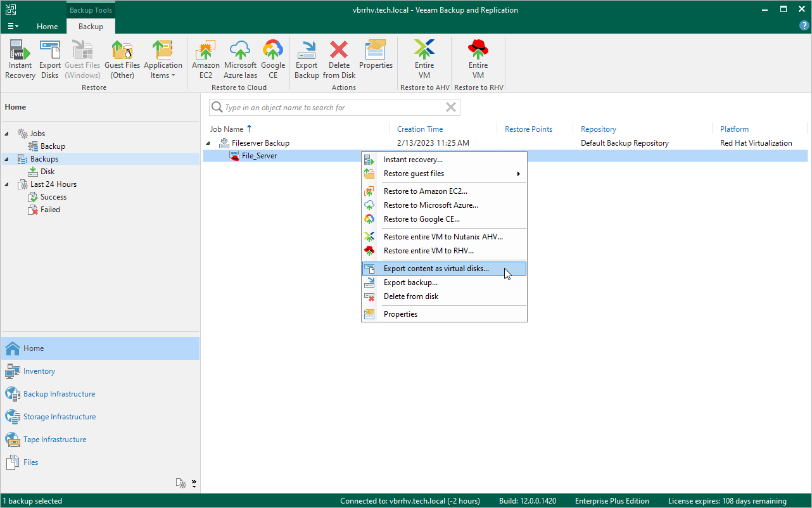Click Enterprise Plus Edition status text
Viewport: 812px width, 508px height.
[x=612, y=501]
